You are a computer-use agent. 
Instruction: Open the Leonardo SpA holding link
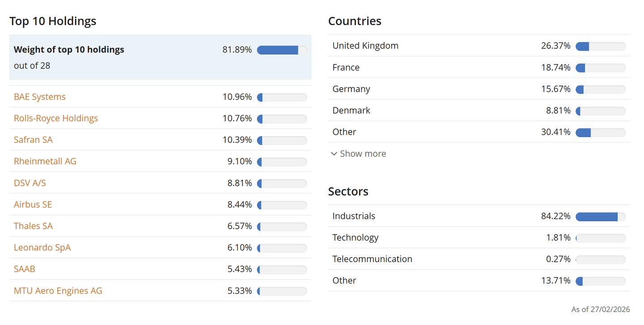coord(42,248)
